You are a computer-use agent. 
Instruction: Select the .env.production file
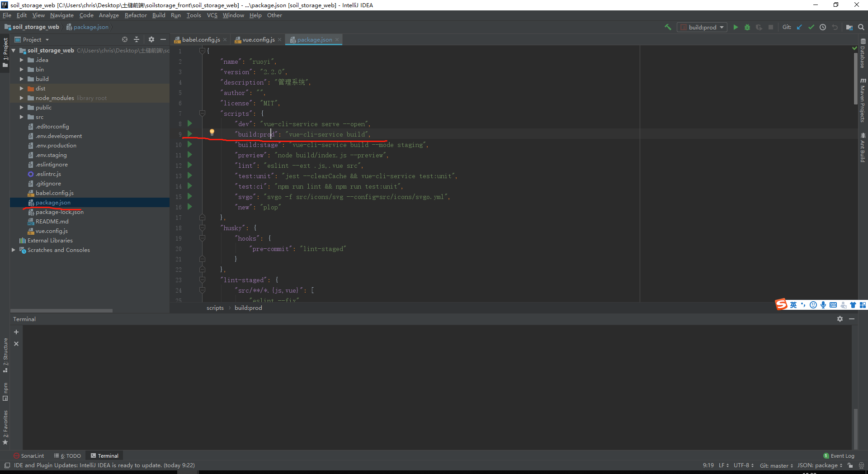pos(56,145)
